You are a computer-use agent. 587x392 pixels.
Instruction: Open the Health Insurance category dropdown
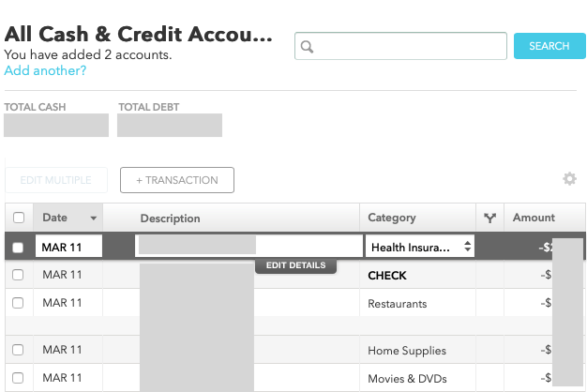tap(421, 248)
